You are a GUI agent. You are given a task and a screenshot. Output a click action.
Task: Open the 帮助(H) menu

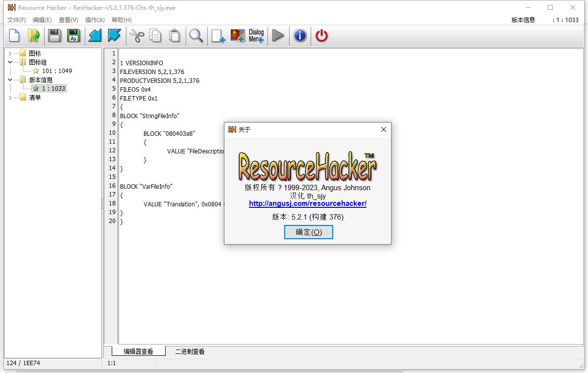(122, 20)
